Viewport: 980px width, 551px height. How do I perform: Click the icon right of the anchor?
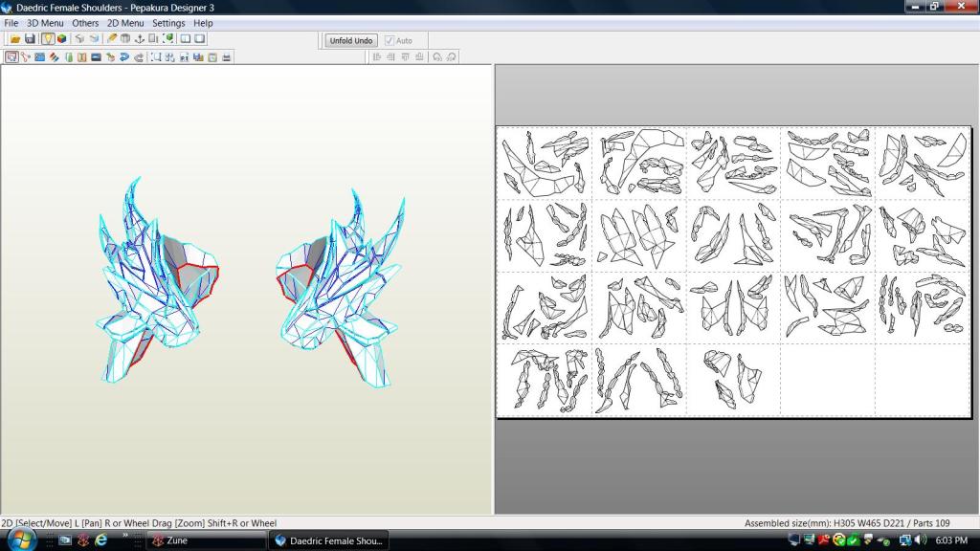point(153,38)
